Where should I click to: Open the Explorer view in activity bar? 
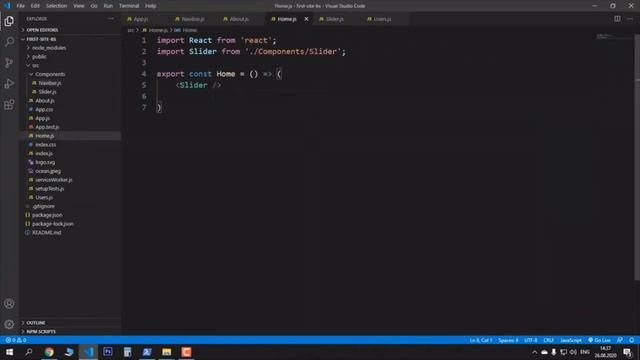(9, 21)
